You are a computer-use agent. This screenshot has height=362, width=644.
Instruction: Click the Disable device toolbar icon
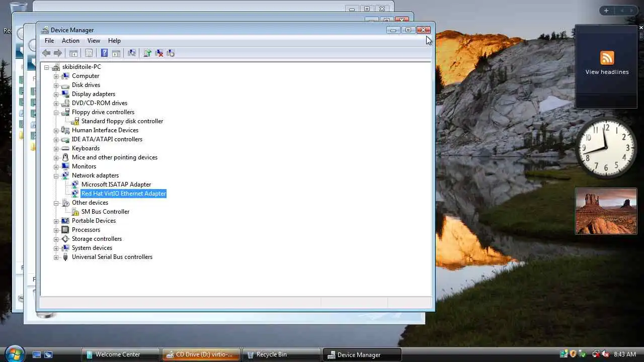(x=171, y=53)
